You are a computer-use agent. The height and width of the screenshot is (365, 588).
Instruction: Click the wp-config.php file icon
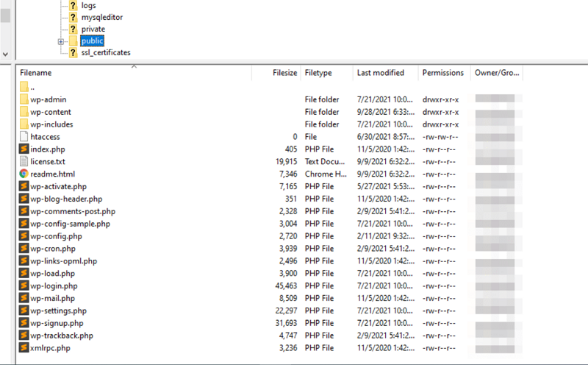[24, 236]
